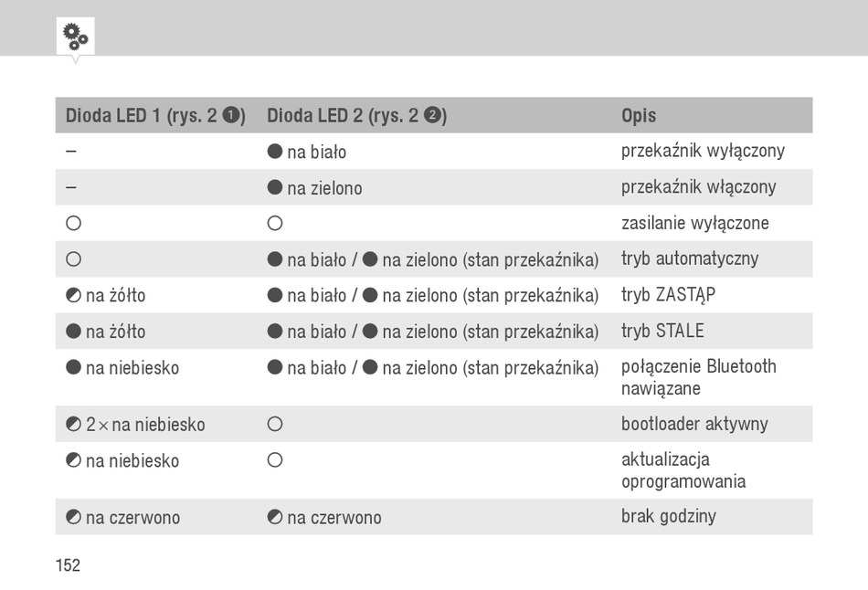Click page number 152
This screenshot has height=590, width=868.
pos(68,565)
